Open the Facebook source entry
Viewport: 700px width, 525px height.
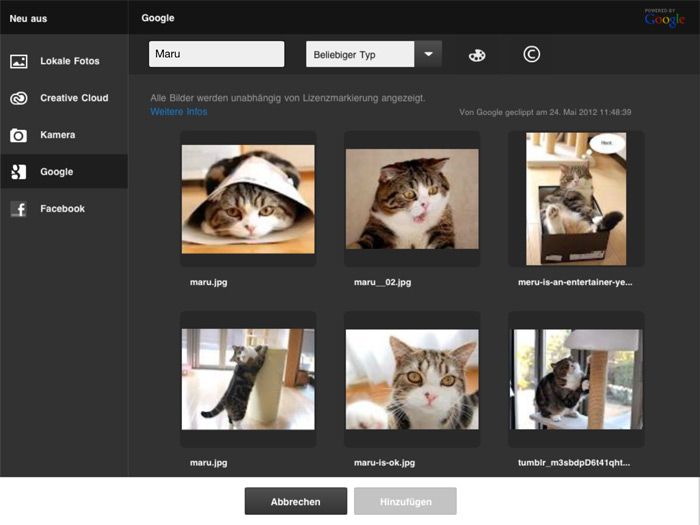point(62,209)
